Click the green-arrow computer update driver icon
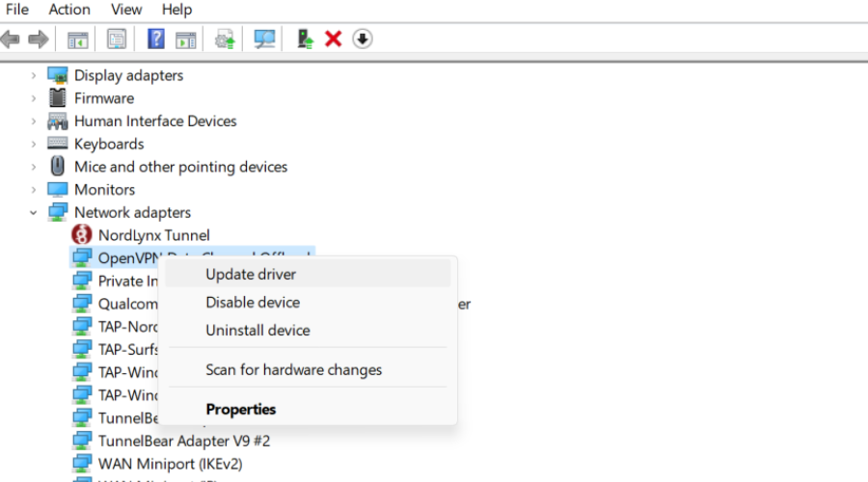This screenshot has height=482, width=868. 305,39
